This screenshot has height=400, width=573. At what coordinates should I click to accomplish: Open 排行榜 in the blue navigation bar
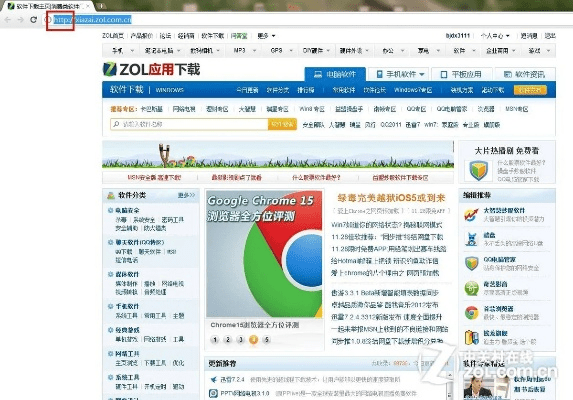[x=306, y=90]
